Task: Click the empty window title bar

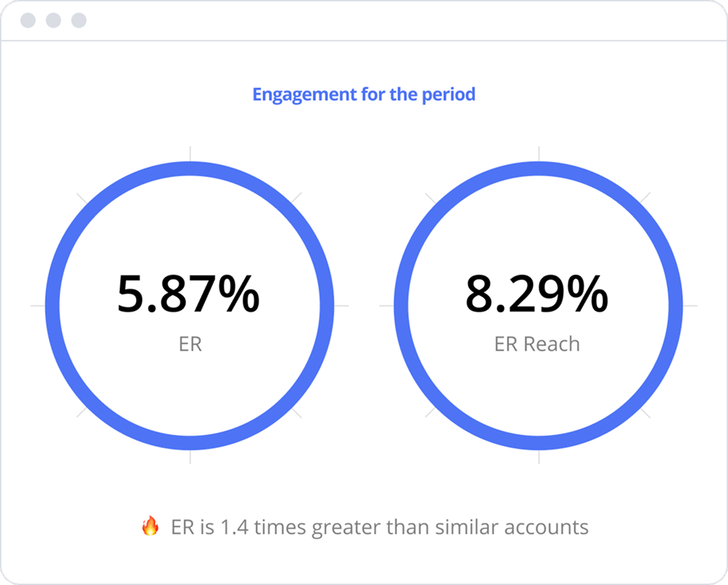Action: click(x=382, y=20)
